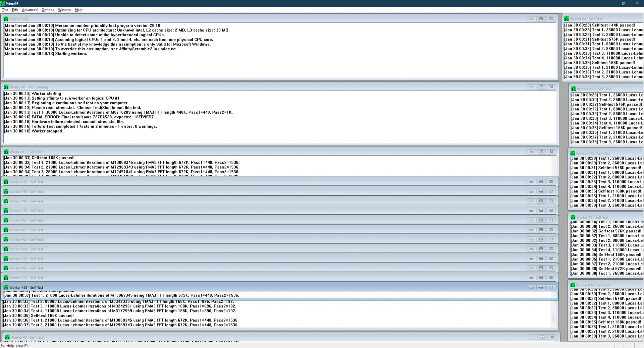This screenshot has width=644, height=348.
Task: Click the Worker #5 window icon
Action: tap(573, 217)
